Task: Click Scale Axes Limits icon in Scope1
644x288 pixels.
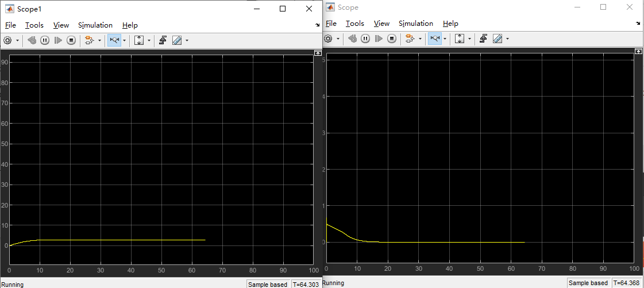Action: [x=139, y=40]
